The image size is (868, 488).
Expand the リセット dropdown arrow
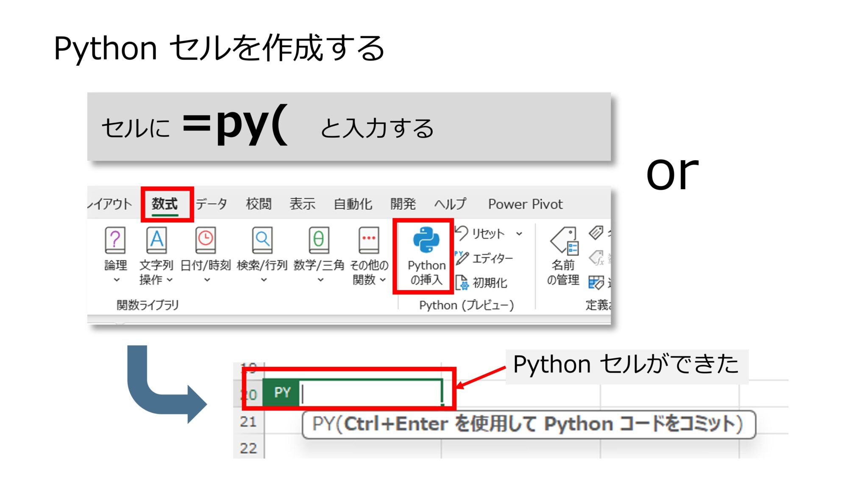519,233
